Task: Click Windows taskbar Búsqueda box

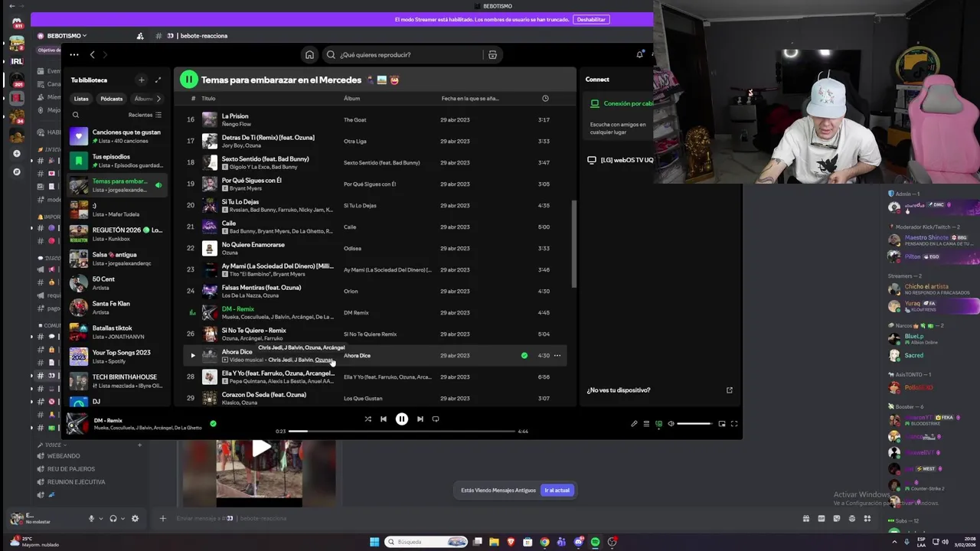Action: (426, 542)
